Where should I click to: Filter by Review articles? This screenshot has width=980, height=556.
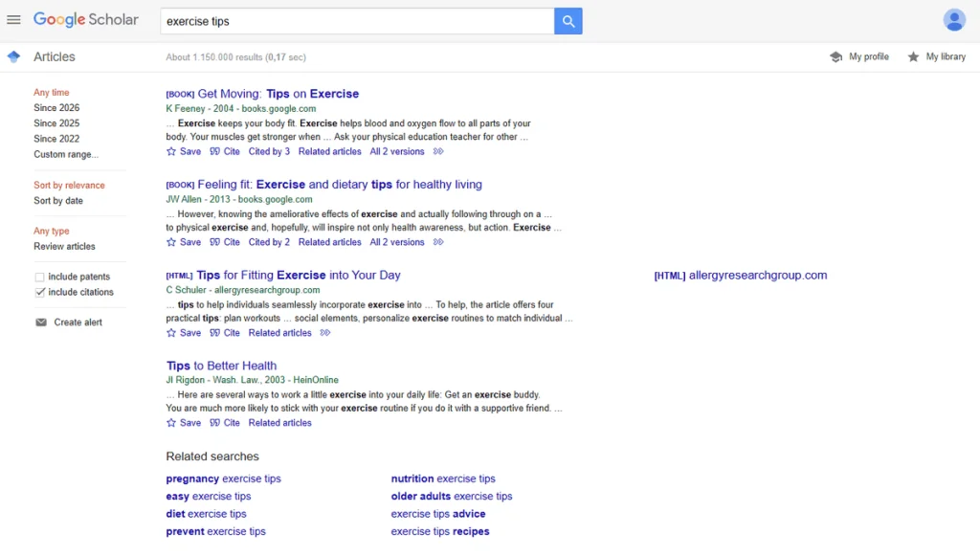[x=64, y=246]
